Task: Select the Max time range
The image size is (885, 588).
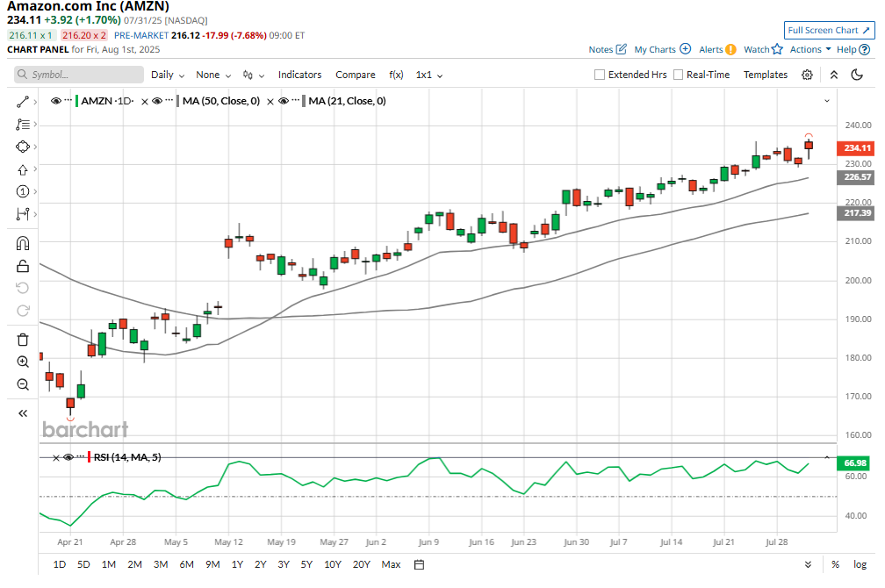Action: pyautogui.click(x=391, y=564)
